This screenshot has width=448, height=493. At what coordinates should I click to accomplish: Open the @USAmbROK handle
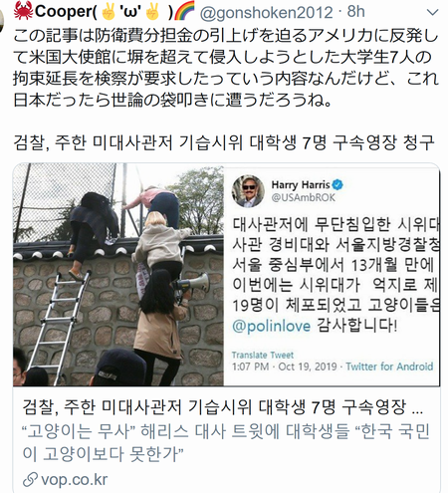click(304, 197)
